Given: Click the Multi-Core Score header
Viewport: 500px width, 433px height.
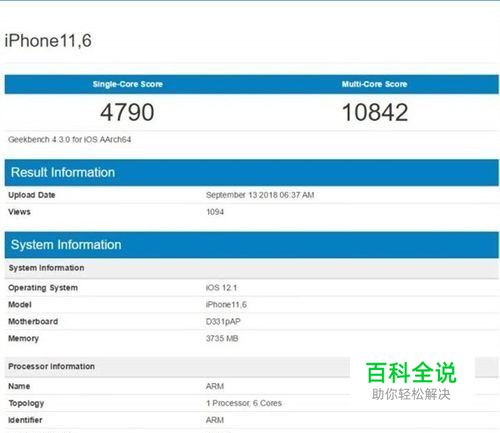Looking at the screenshot, I should pyautogui.click(x=374, y=84).
